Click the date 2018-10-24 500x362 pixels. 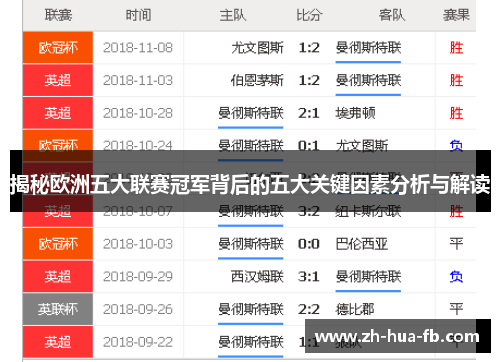point(138,145)
